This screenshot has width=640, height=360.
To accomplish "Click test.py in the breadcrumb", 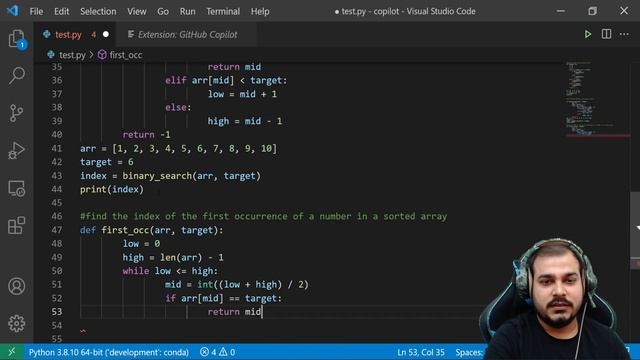I will (x=72, y=55).
